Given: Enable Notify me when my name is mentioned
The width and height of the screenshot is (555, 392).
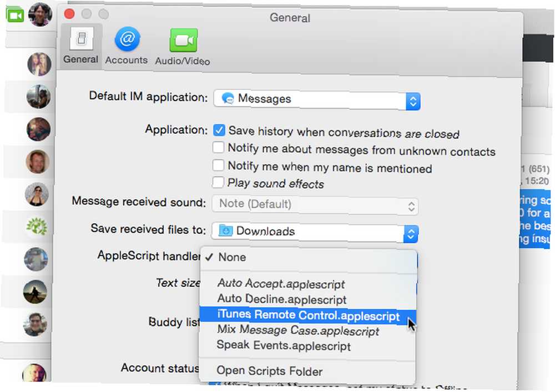Looking at the screenshot, I should tap(218, 165).
